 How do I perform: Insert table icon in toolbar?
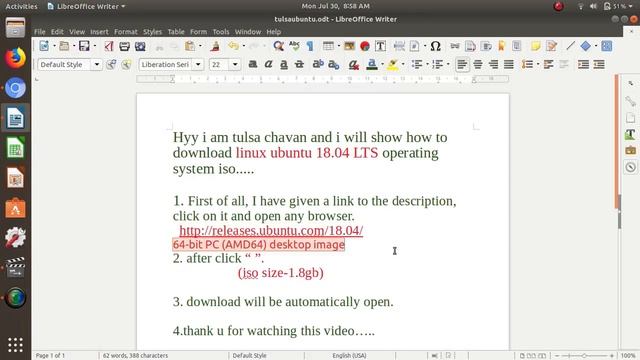(328, 46)
